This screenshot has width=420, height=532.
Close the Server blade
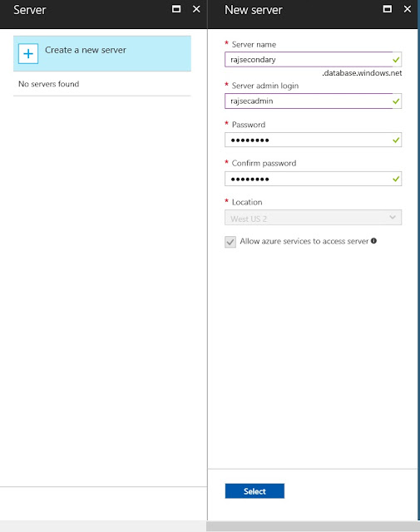pyautogui.click(x=196, y=9)
